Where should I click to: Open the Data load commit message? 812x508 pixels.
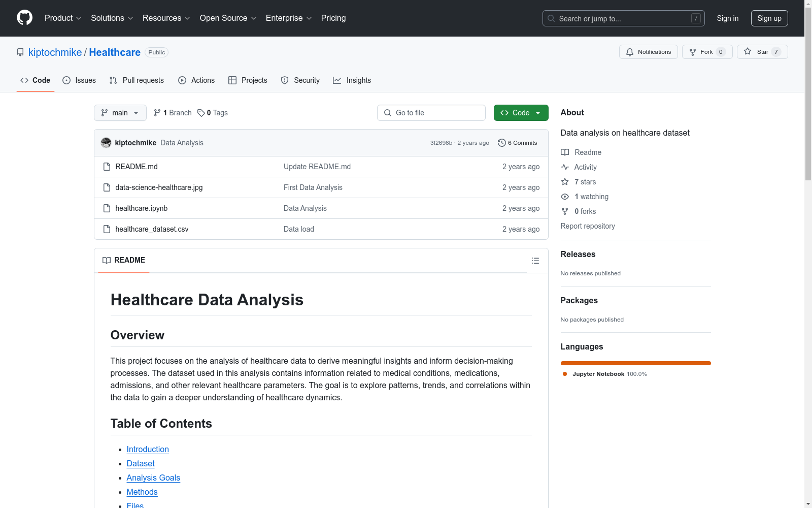[299, 229]
